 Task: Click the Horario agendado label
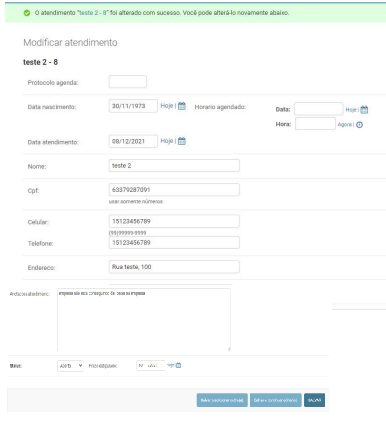220,107
